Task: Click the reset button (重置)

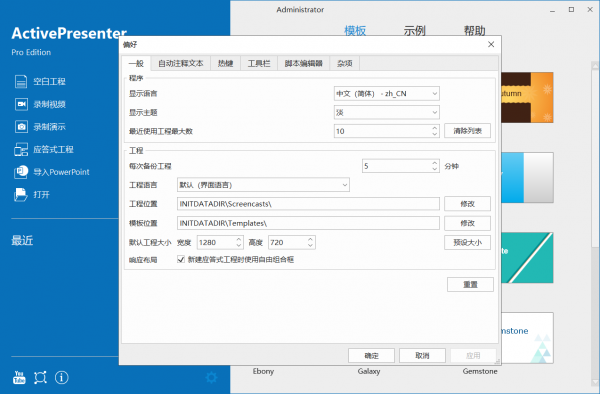Action: [470, 284]
